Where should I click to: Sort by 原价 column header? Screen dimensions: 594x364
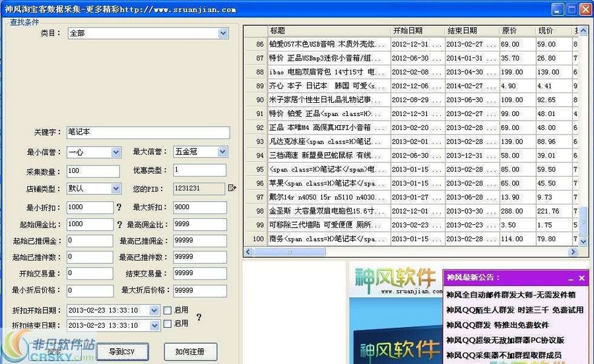(x=517, y=30)
